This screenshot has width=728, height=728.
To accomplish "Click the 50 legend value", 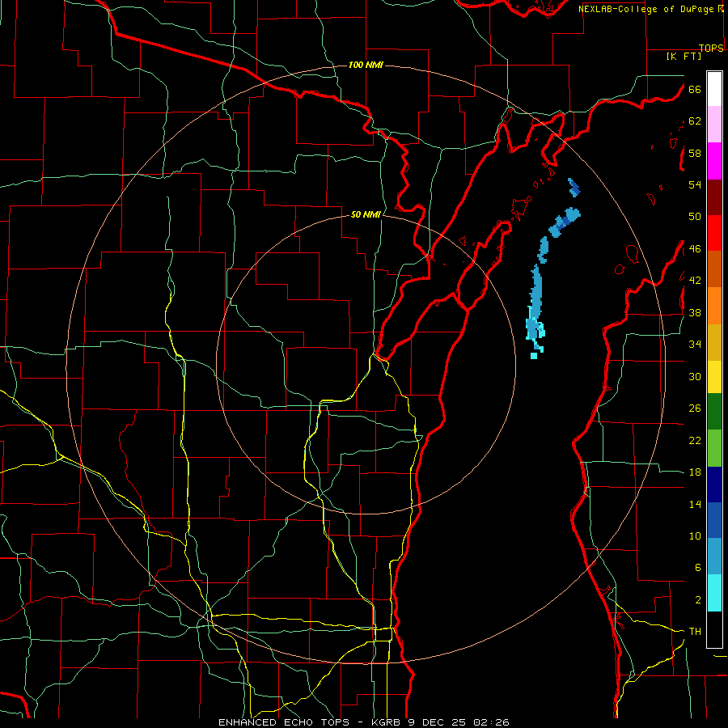I will tap(695, 217).
